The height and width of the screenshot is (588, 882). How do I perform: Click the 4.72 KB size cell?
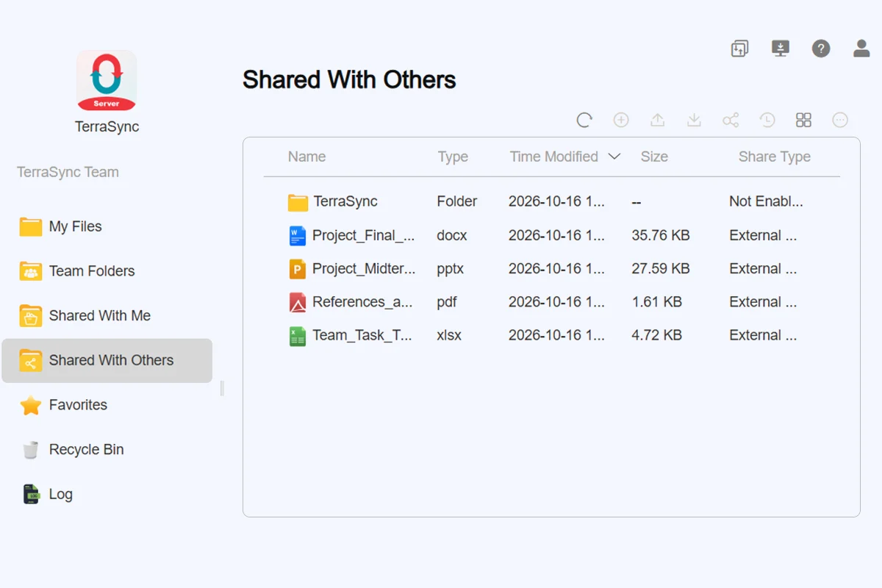pyautogui.click(x=656, y=335)
